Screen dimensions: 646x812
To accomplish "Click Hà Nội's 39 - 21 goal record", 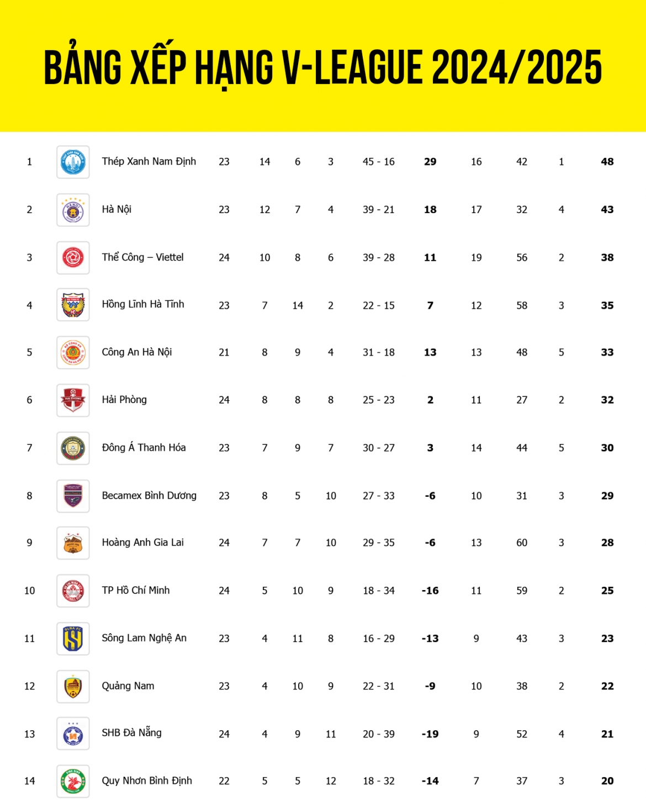I will point(379,210).
